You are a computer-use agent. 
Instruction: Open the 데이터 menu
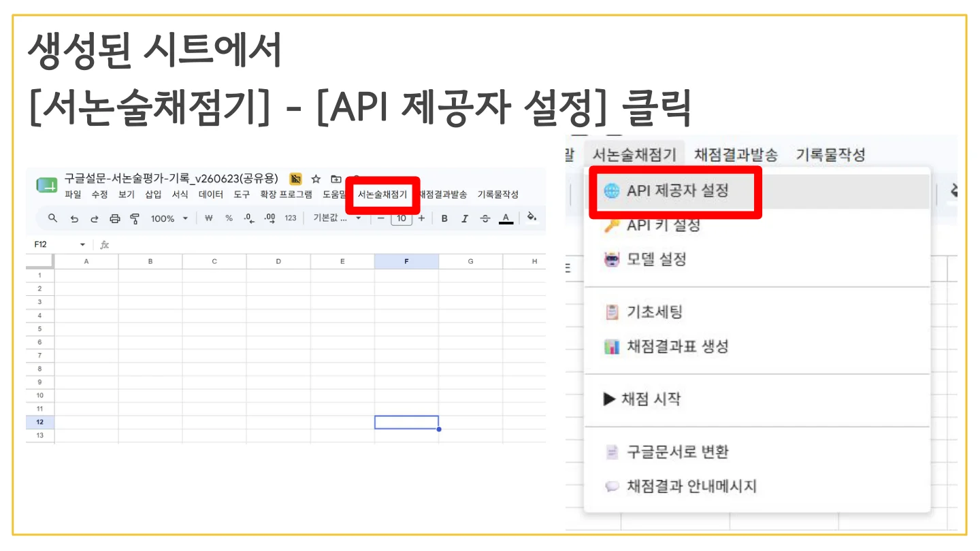pos(211,195)
